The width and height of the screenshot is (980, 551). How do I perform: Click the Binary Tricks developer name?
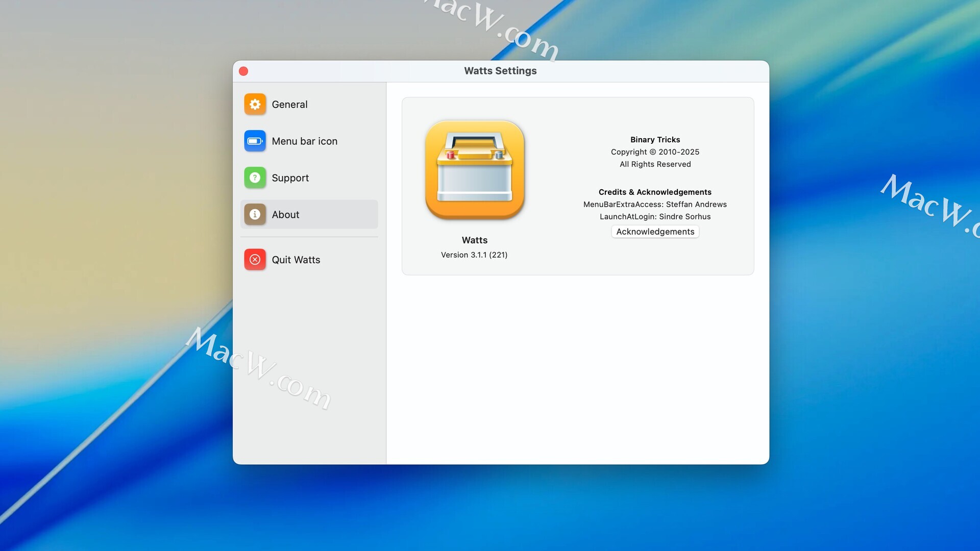(655, 140)
